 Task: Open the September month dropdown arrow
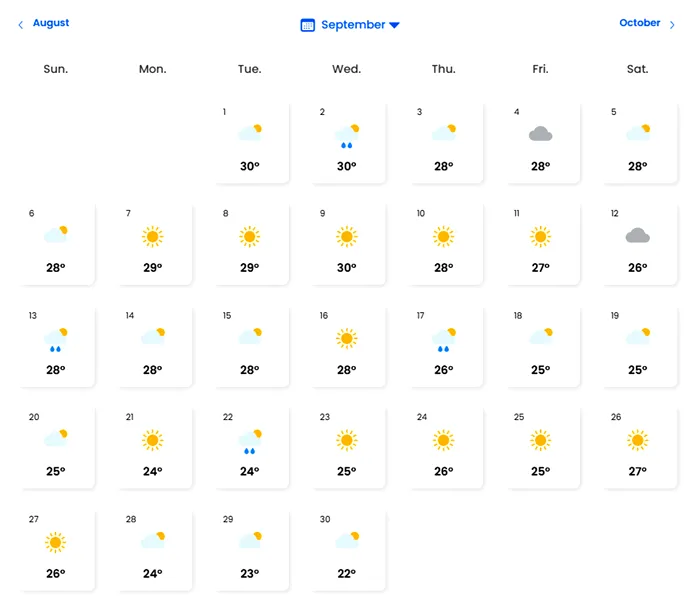click(x=394, y=25)
